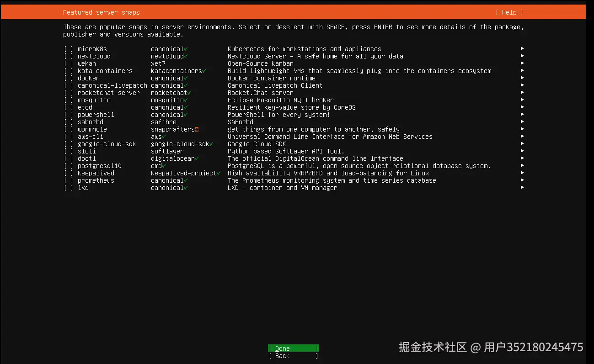594x364 pixels.
Task: Click the 'Eclipse Mosquitto MQTT broker' description
Action: (x=281, y=100)
